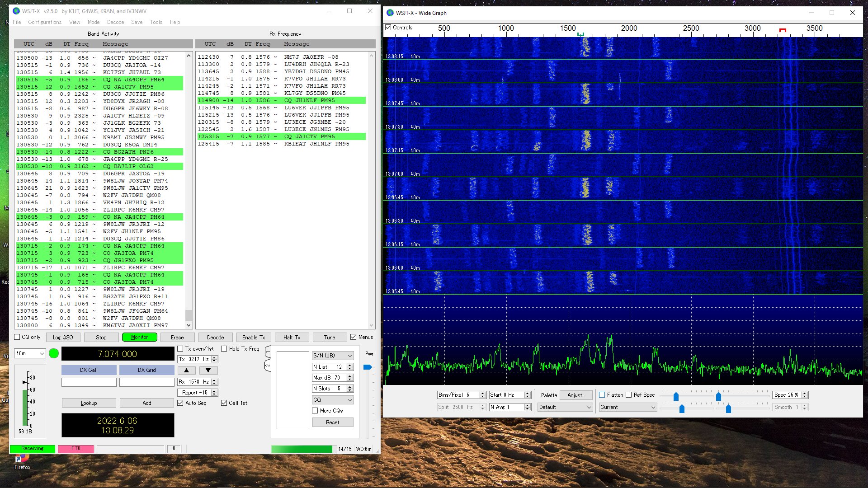The height and width of the screenshot is (488, 868).
Task: Move the Pwr slider handle
Action: (368, 367)
